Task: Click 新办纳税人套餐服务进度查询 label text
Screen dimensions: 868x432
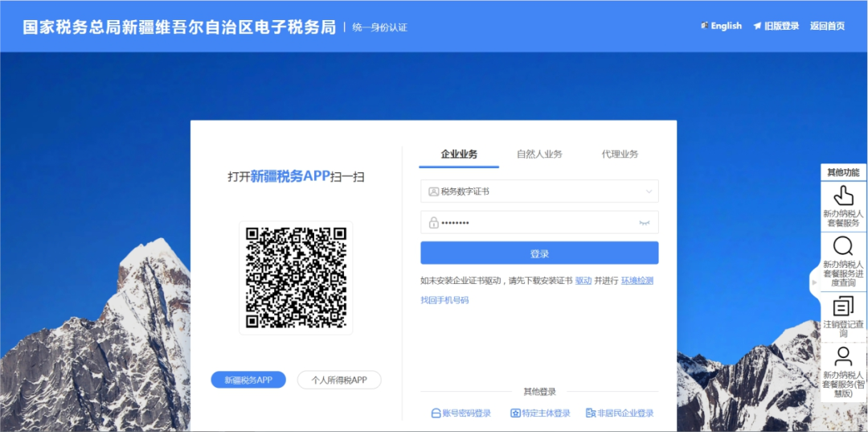Action: coord(843,273)
